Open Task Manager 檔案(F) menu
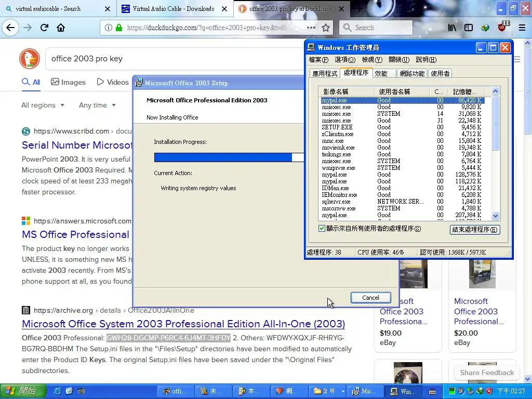This screenshot has width=532, height=399. point(318,60)
